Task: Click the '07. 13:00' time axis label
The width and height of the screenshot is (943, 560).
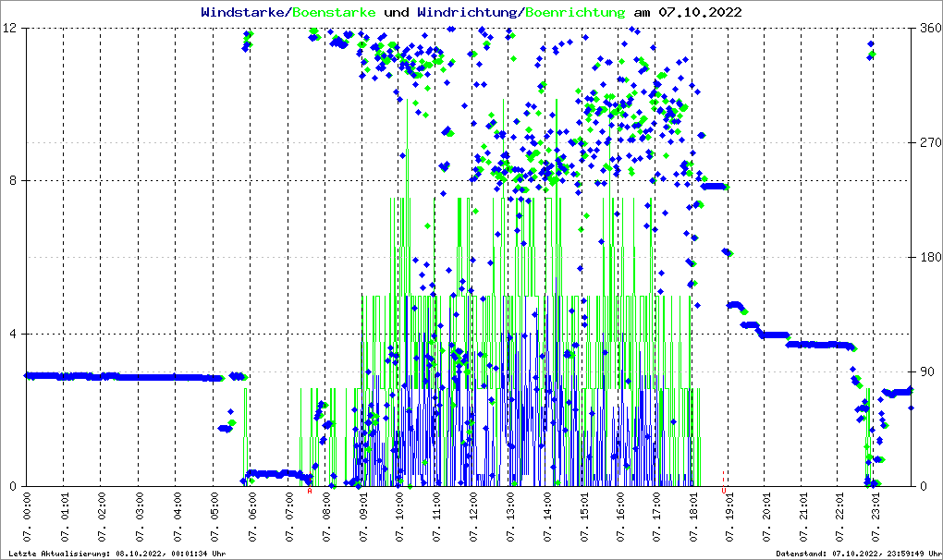Action: (x=510, y=517)
